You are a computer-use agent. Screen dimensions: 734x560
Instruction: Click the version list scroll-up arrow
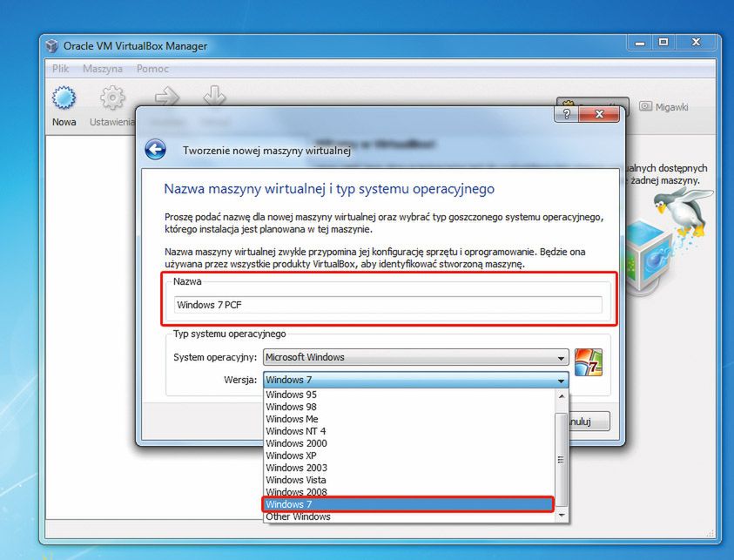pyautogui.click(x=562, y=396)
